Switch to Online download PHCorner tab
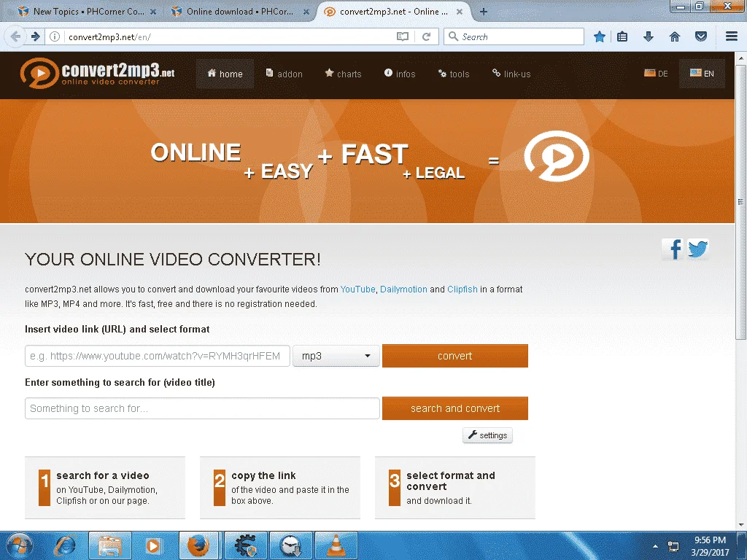 [x=239, y=12]
